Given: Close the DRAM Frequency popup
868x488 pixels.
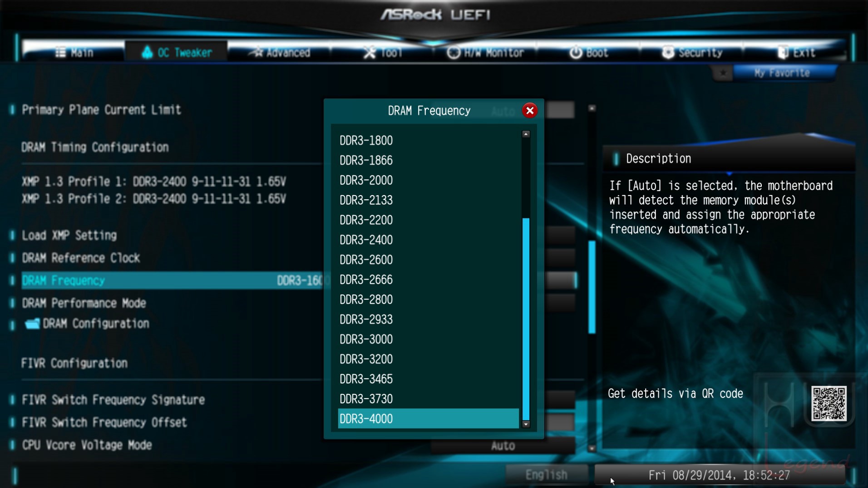Looking at the screenshot, I should click(529, 110).
